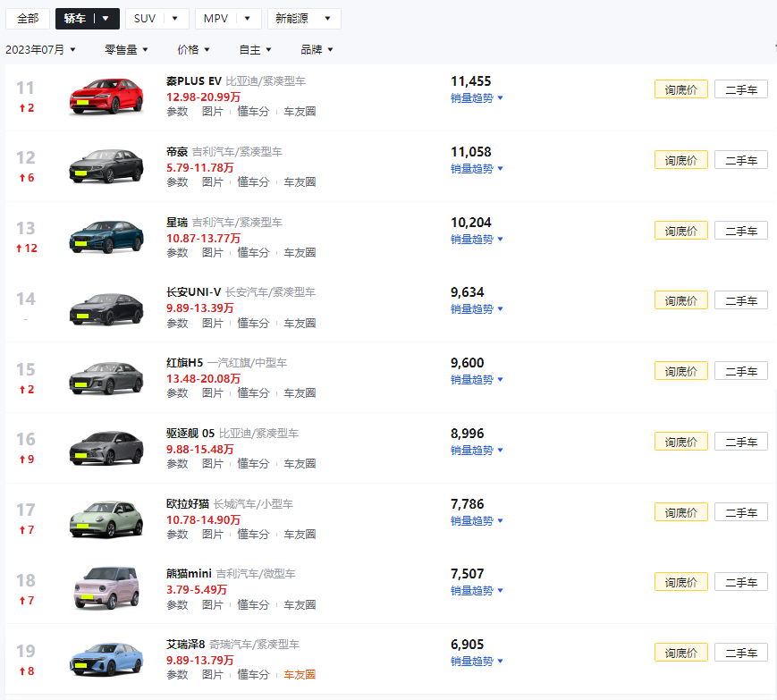Click 询底价 for 长安UNI-V

tap(680, 300)
